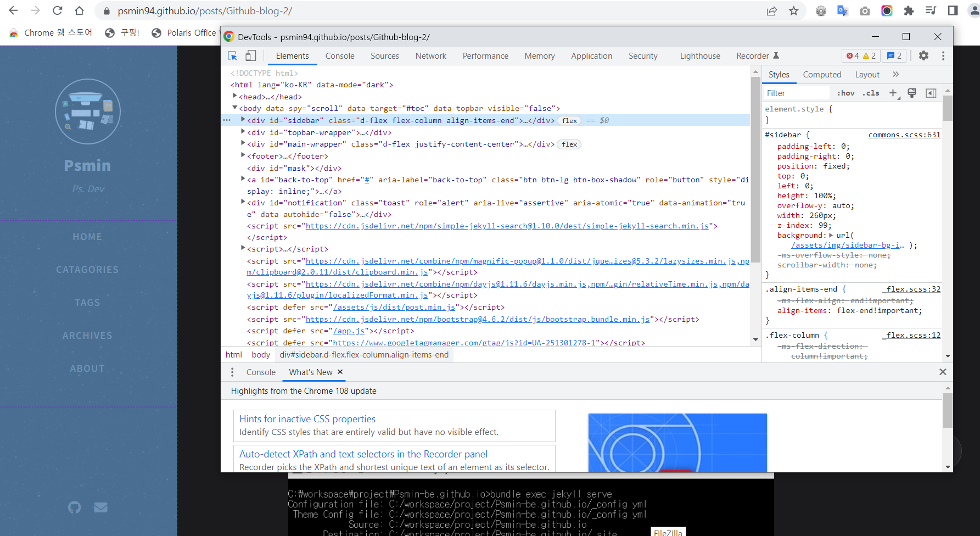Screen dimensions: 980x536
Task: Switch to the Computed styles tab
Action: [x=822, y=74]
